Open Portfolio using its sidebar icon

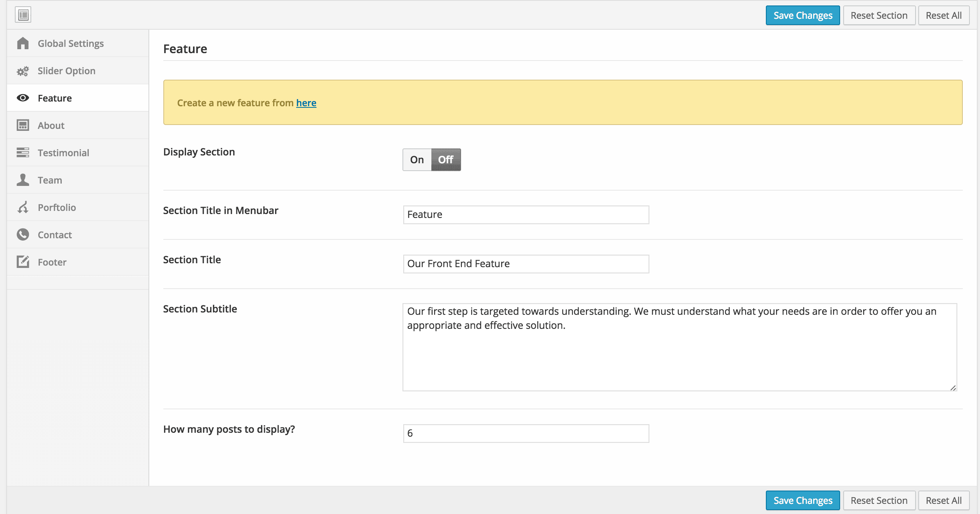pyautogui.click(x=23, y=207)
